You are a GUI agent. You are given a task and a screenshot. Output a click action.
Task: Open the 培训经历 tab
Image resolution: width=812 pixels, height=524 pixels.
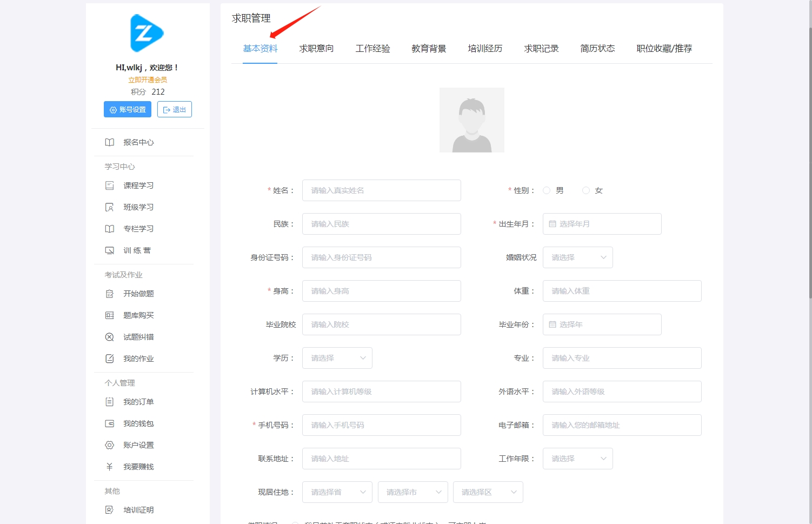tap(485, 49)
